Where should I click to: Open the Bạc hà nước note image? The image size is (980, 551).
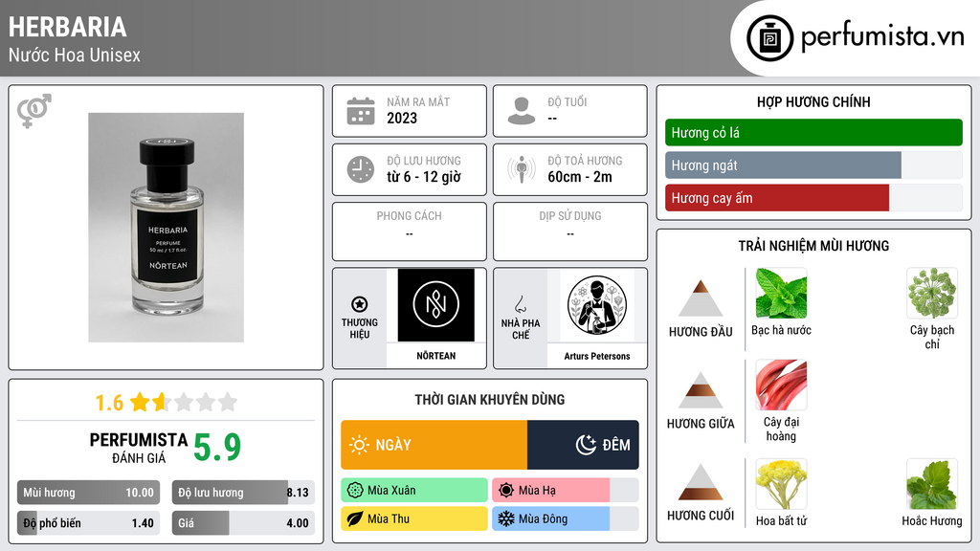(x=781, y=293)
